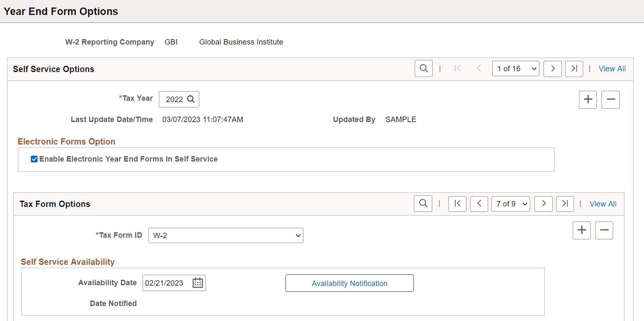
Task: Open the '1 of 16' row dropdown
Action: (516, 69)
